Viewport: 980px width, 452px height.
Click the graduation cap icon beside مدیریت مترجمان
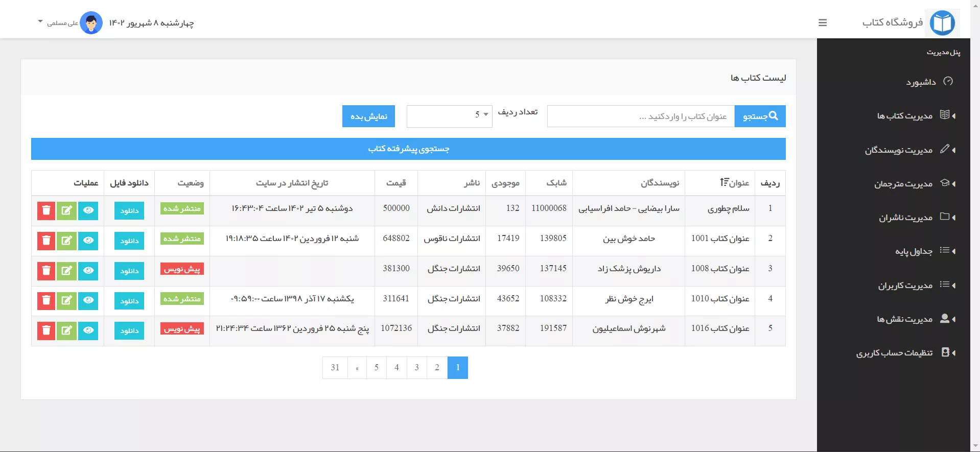945,183
